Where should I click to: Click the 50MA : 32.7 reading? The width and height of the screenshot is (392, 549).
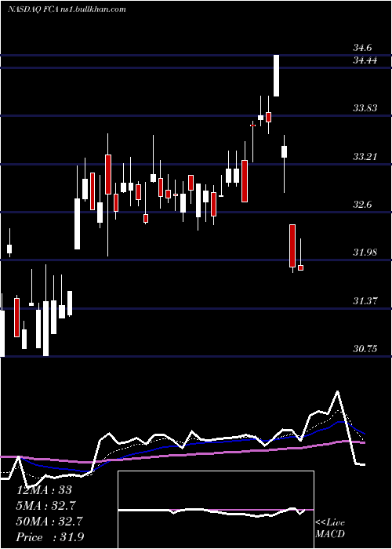49,522
